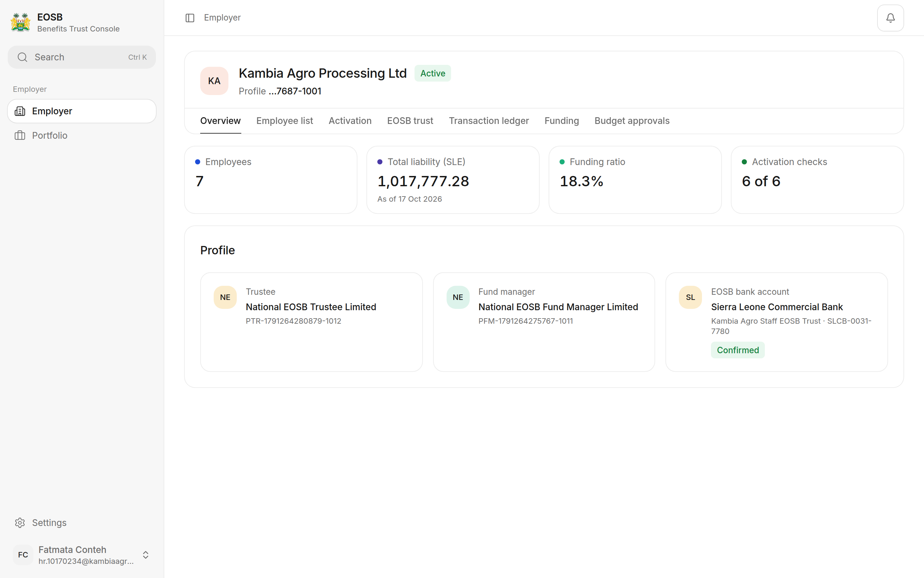Viewport: 924px width, 578px height.
Task: Click the PTR-1791264280879-1012 reference
Action: click(293, 321)
